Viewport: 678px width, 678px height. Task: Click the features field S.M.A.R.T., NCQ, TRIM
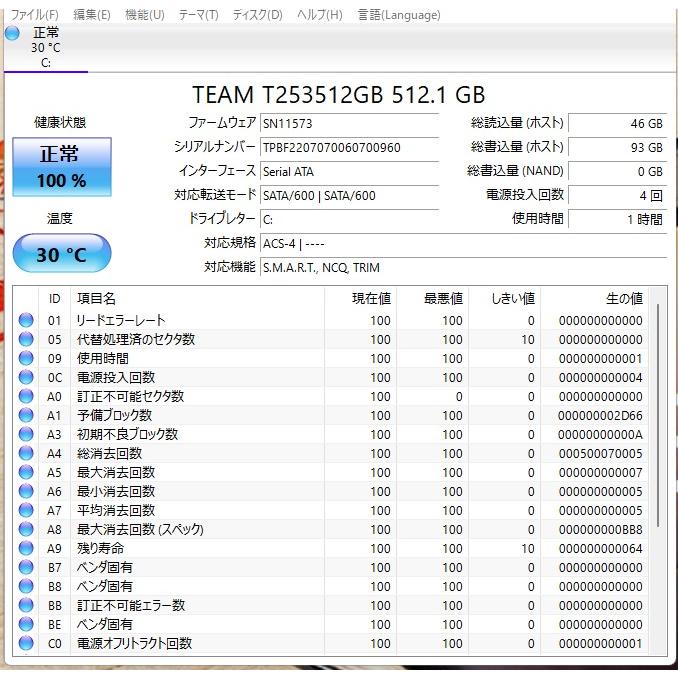click(464, 268)
